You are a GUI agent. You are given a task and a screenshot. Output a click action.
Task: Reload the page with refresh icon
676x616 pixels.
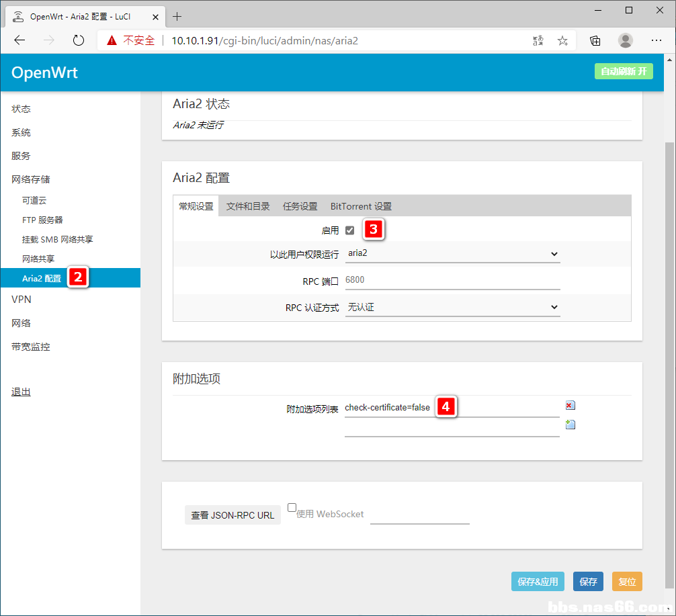[x=79, y=40]
